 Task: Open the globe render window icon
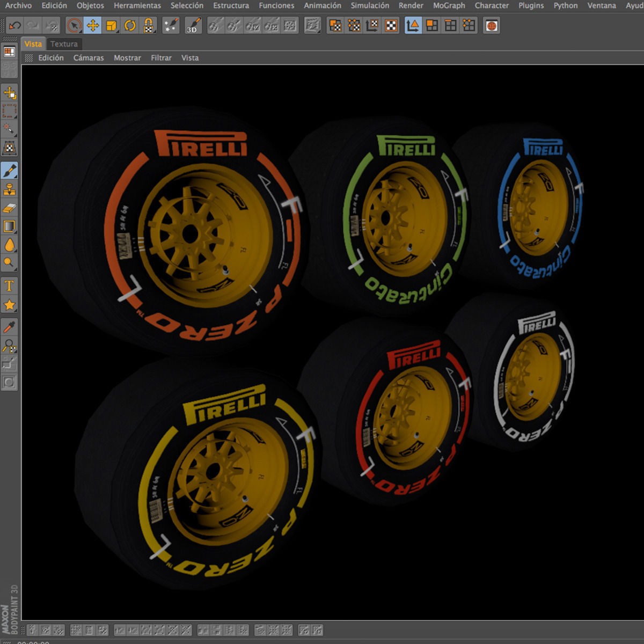pos(492,25)
